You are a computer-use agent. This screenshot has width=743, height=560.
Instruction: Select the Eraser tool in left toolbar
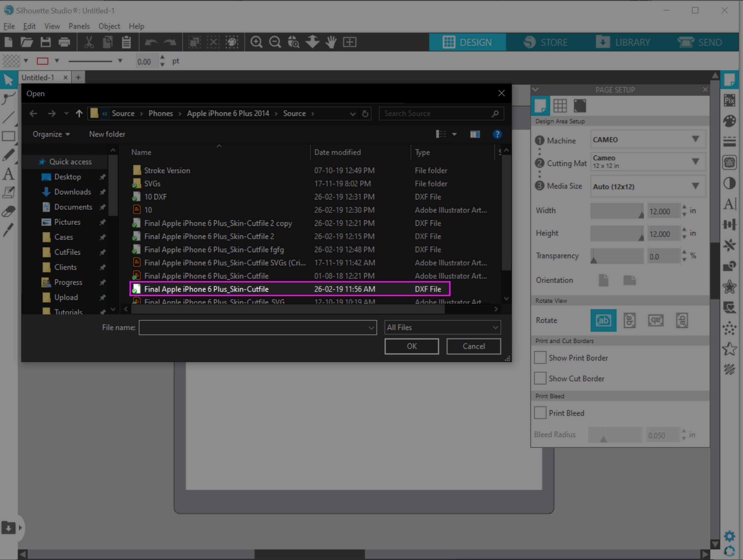point(8,212)
